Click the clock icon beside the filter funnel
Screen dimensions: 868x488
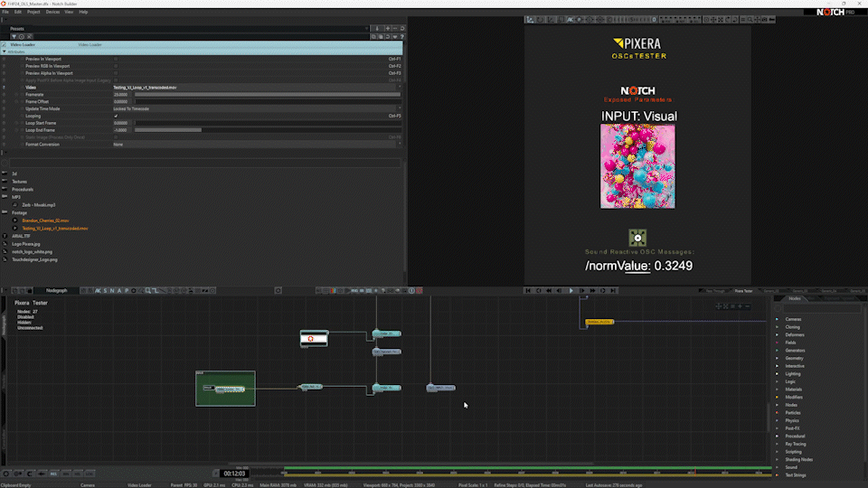click(22, 36)
